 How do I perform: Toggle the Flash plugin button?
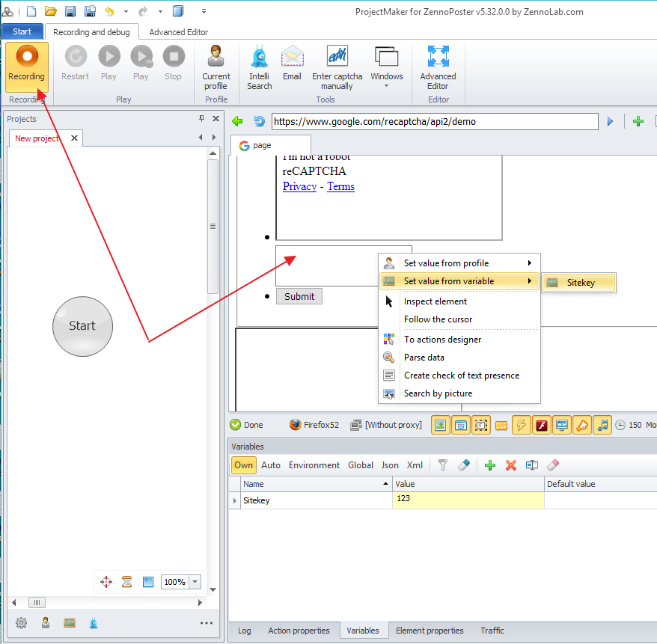[x=542, y=425]
